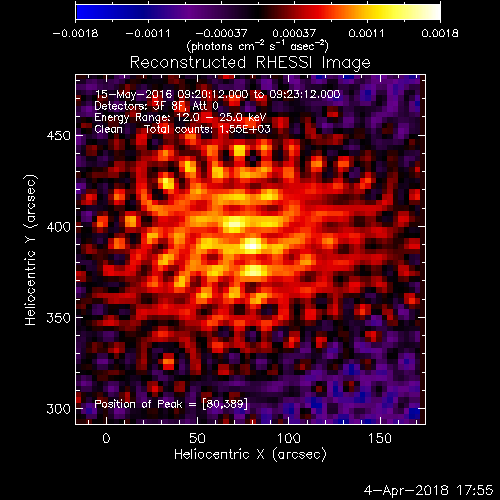Click the colorbar value '0.0018' at right
This screenshot has height=500, width=500.
pyautogui.click(x=440, y=33)
